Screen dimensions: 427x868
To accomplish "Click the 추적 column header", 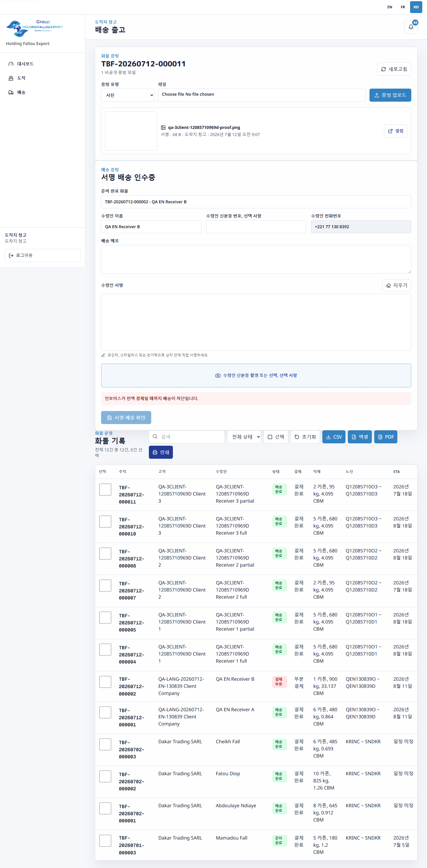I will [x=122, y=472].
